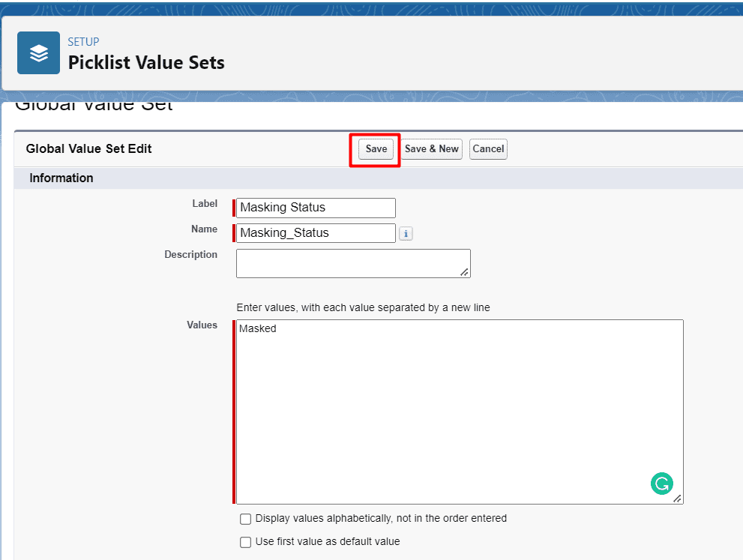Viewport: 743px width, 560px height.
Task: Click the Values box resize handle
Action: (677, 499)
